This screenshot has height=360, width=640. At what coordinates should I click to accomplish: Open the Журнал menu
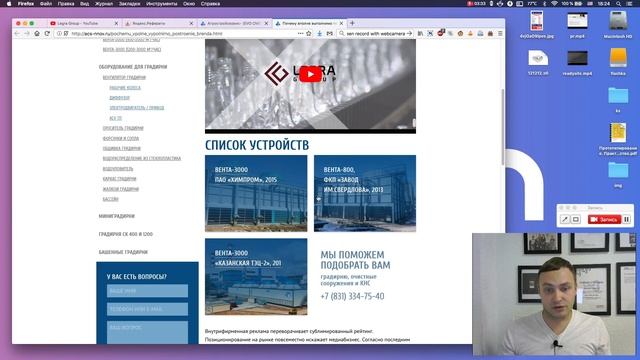pyautogui.click(x=104, y=4)
